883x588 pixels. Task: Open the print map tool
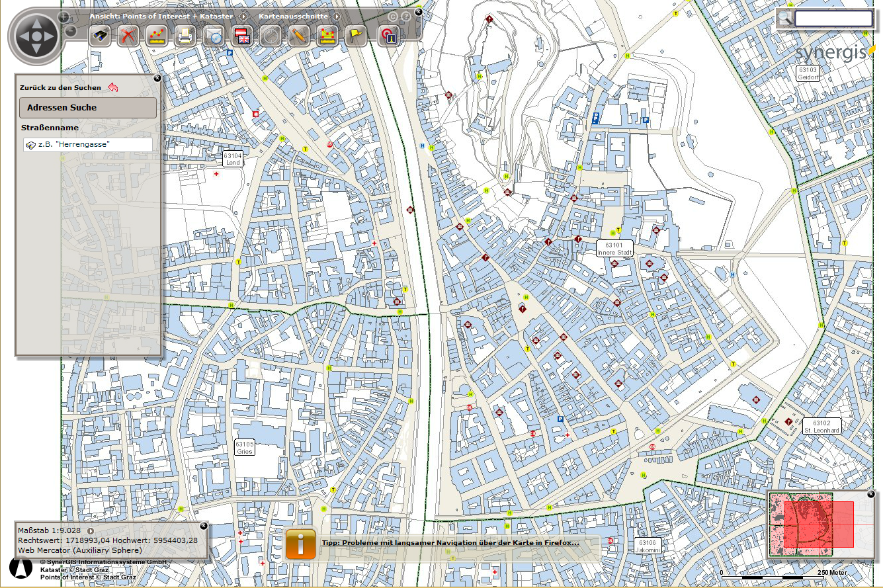(x=184, y=36)
